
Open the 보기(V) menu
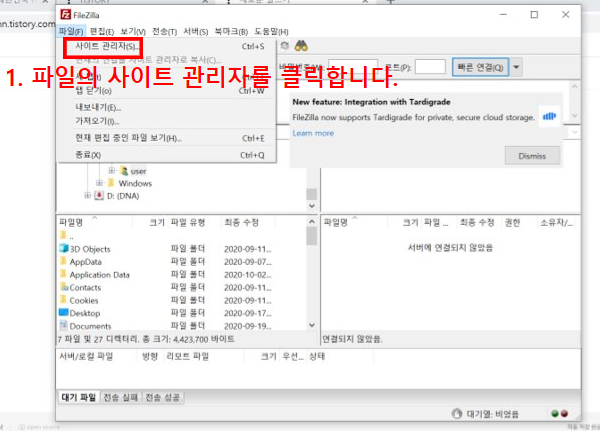click(x=133, y=31)
